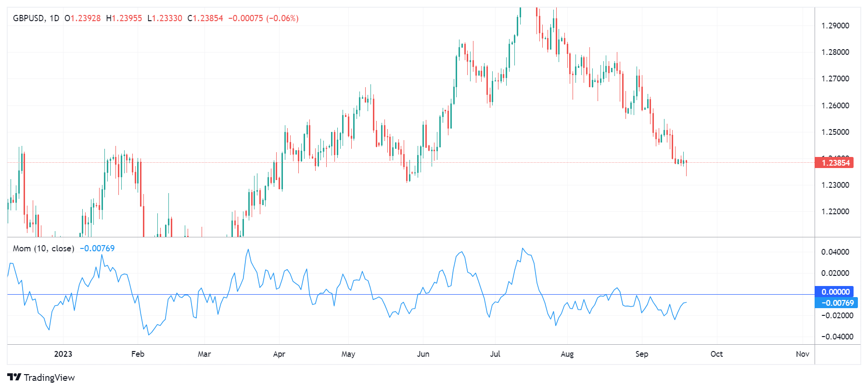Click the 1.25000 price axis label
This screenshot has height=390, width=868.
pyautogui.click(x=835, y=132)
